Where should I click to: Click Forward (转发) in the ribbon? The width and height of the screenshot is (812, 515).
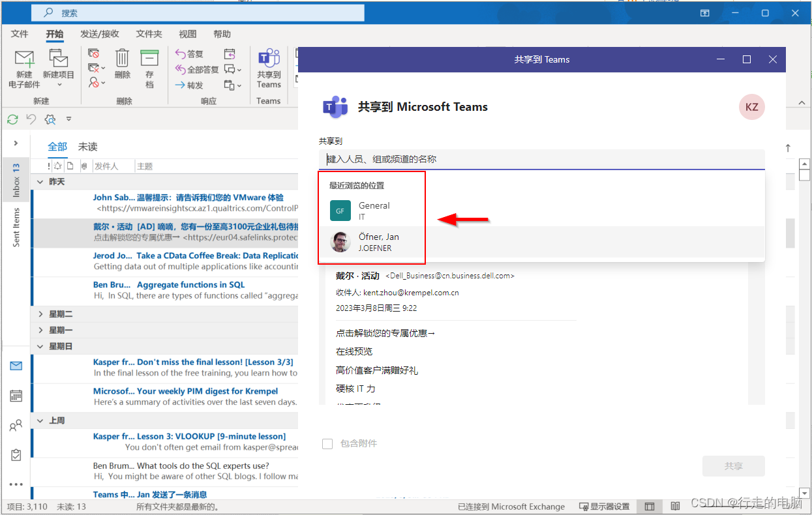point(189,85)
